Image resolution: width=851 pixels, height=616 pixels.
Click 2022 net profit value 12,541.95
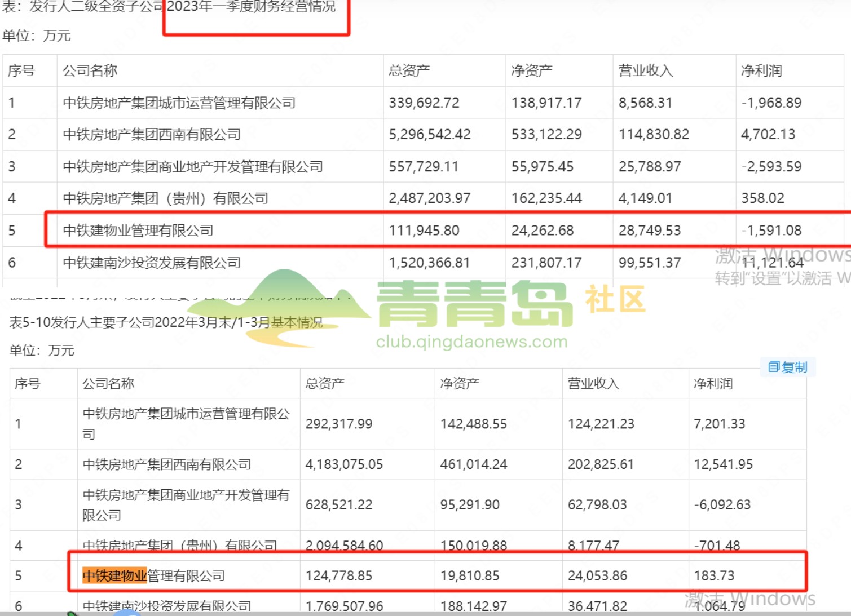pyautogui.click(x=724, y=464)
